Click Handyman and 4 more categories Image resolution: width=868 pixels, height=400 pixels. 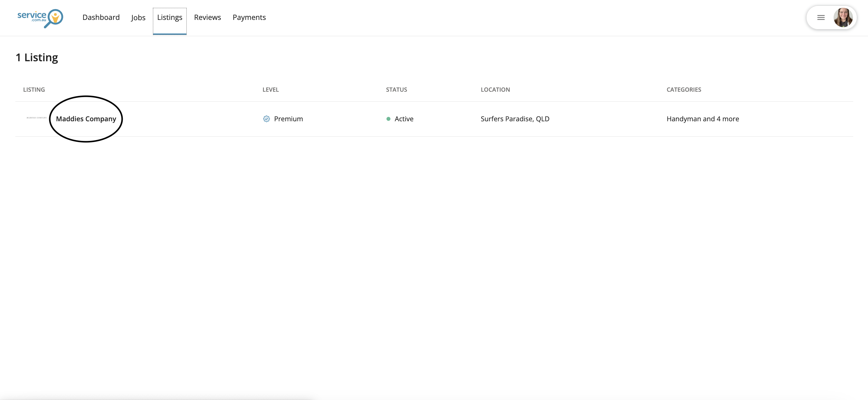point(702,119)
